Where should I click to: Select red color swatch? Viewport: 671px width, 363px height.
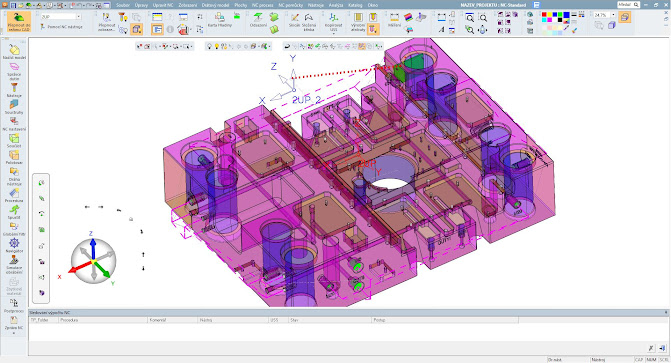[544, 15]
